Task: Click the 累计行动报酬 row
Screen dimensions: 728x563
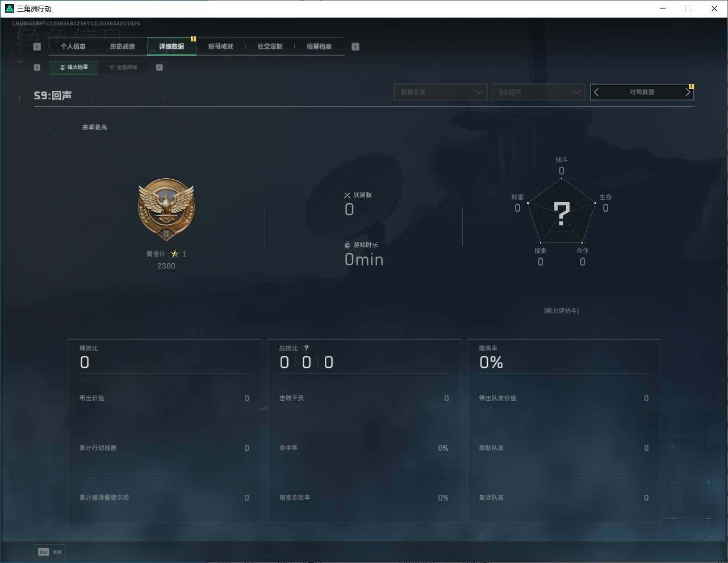Action: pos(164,448)
